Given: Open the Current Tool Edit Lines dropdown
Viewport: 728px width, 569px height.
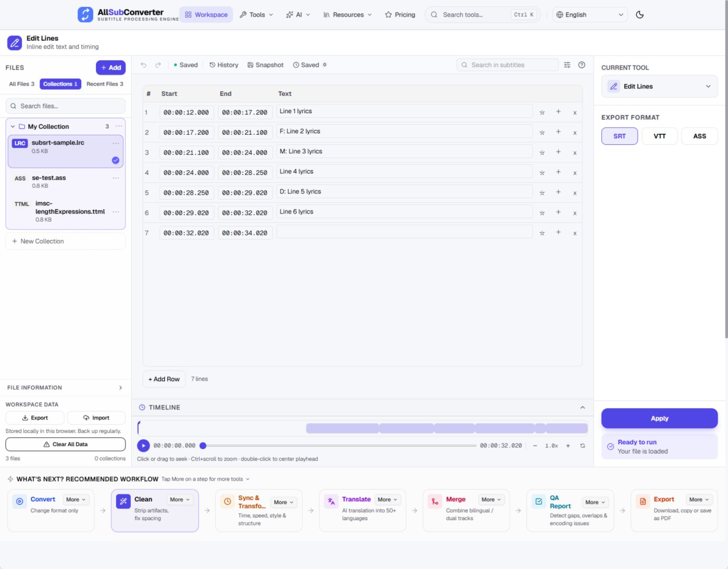Looking at the screenshot, I should (x=659, y=86).
